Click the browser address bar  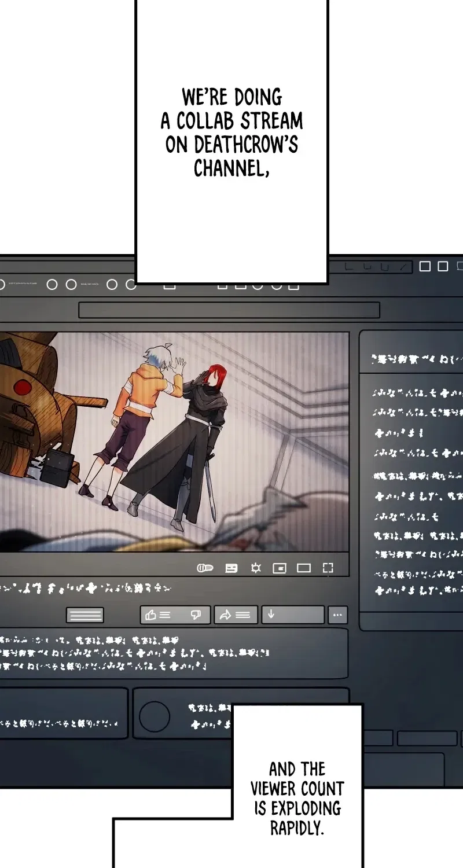click(x=229, y=310)
